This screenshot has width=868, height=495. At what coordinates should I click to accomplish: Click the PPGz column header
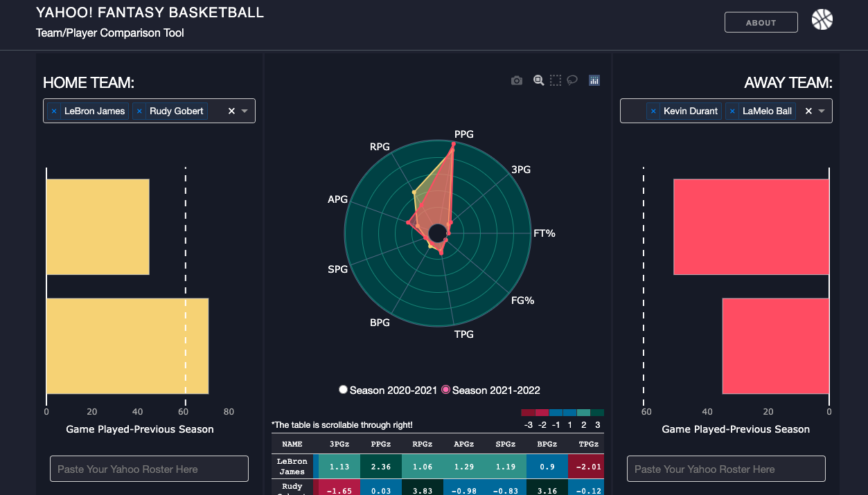point(380,444)
